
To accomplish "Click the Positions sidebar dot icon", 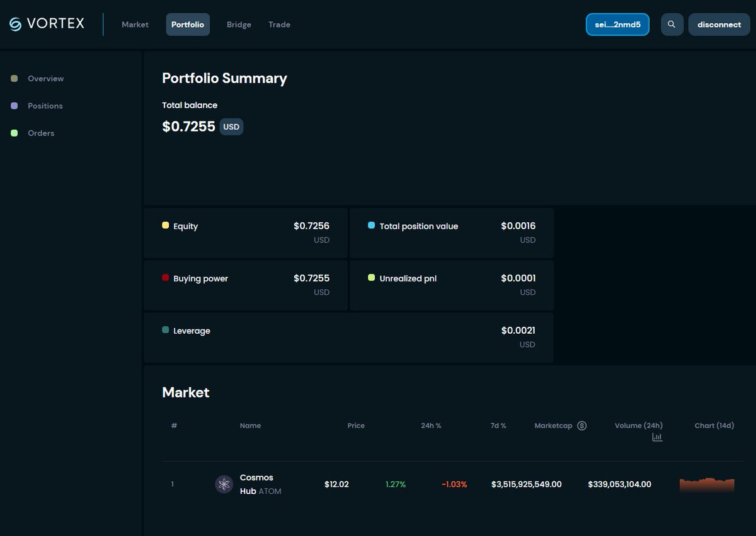I will [x=14, y=106].
